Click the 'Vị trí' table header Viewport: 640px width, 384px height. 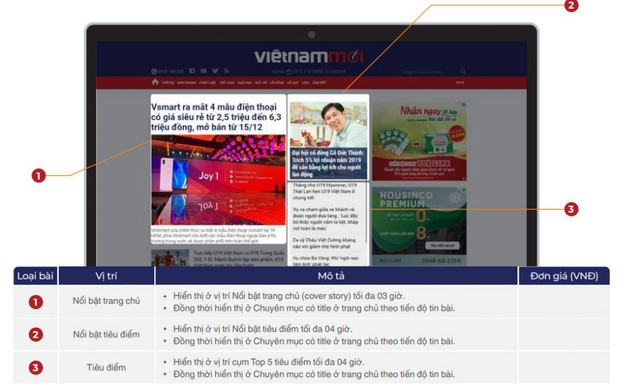click(x=106, y=276)
